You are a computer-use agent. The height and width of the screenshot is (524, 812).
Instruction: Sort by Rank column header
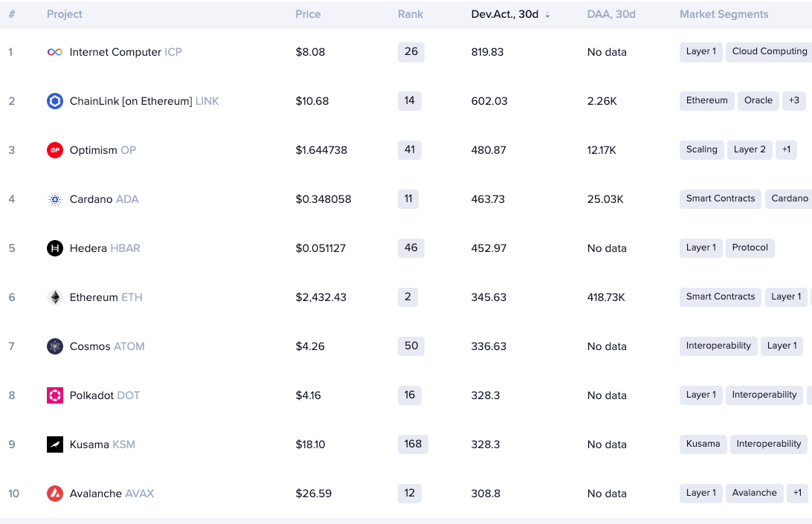[x=410, y=15]
